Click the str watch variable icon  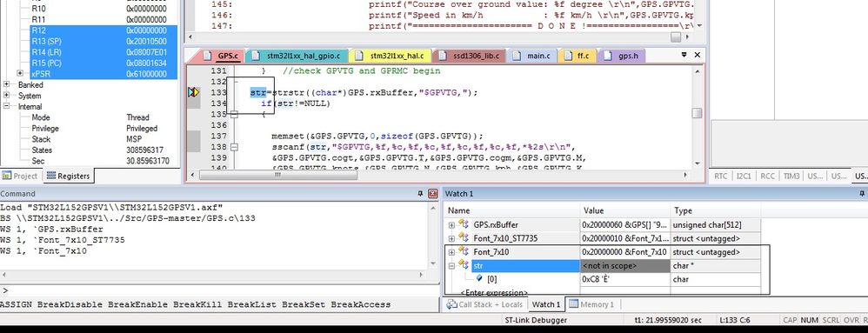[463, 265]
